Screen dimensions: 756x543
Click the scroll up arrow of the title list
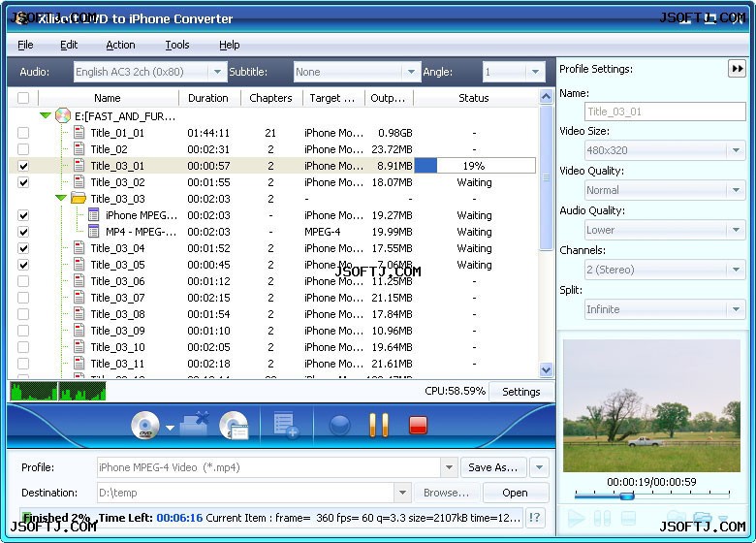(x=546, y=96)
